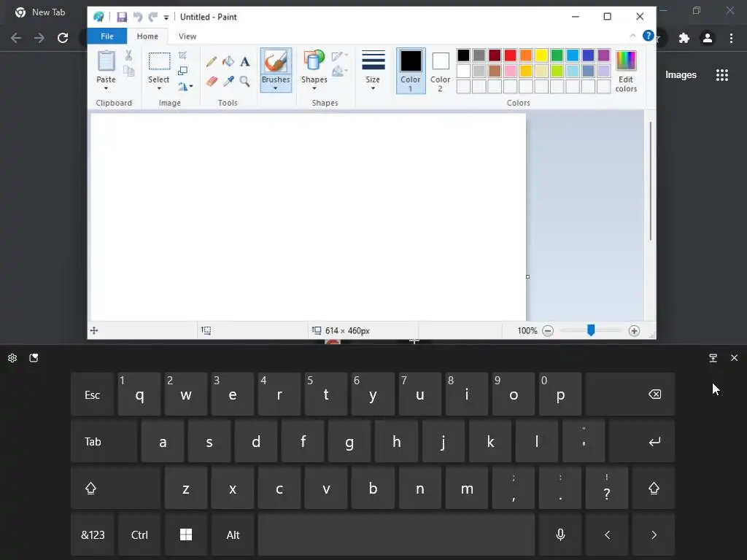Toggle right Shift key on keyboard
This screenshot has height=560, width=747.
[654, 488]
